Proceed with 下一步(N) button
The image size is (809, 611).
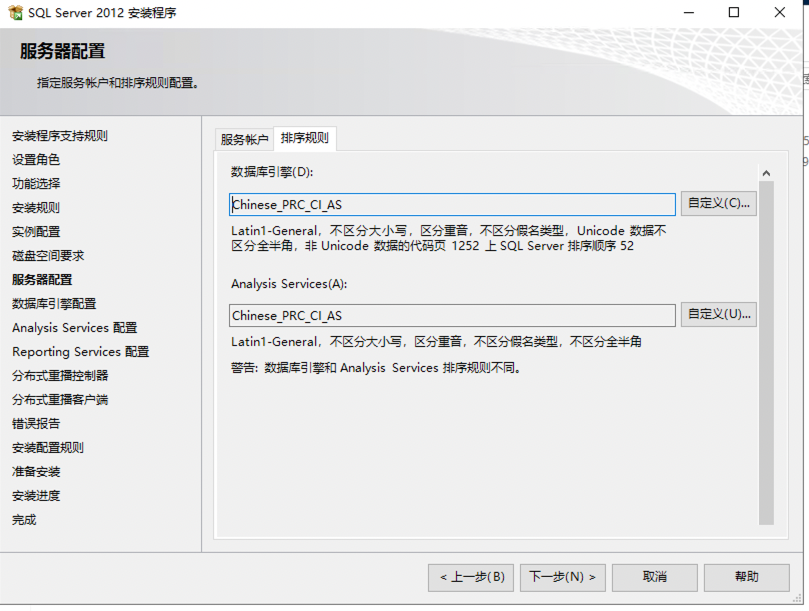tap(562, 577)
